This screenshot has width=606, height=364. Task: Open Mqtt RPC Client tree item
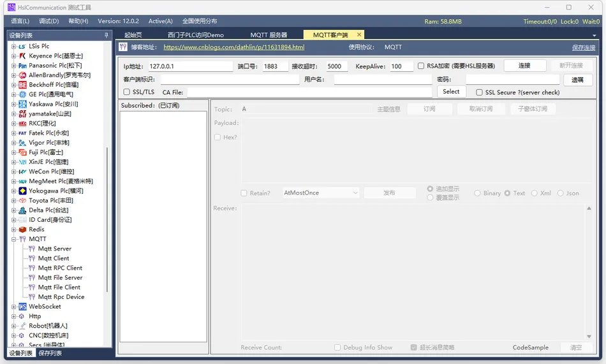60,268
